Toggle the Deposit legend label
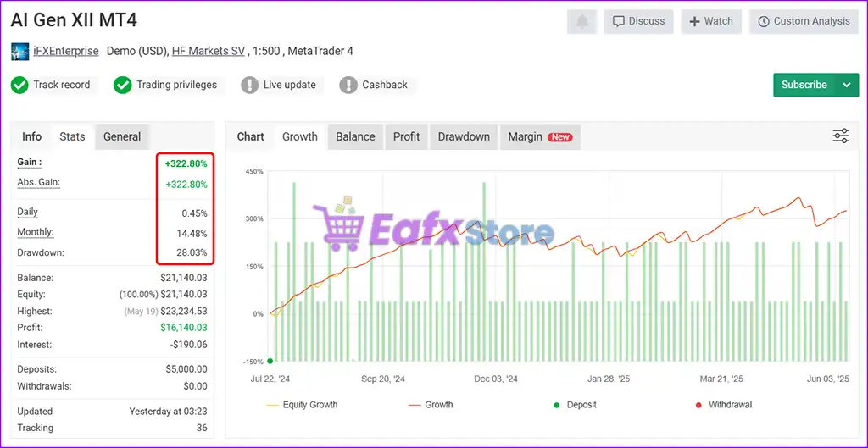This screenshot has width=868, height=448. click(x=581, y=405)
